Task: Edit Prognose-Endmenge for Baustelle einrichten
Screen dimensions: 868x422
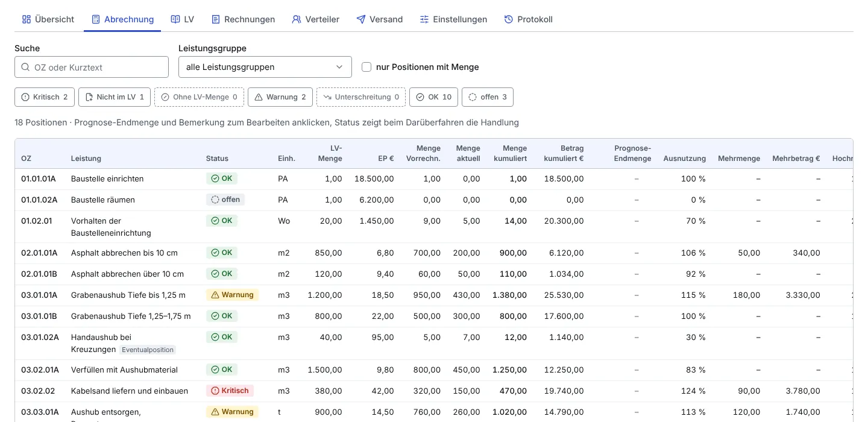Action: click(x=637, y=179)
